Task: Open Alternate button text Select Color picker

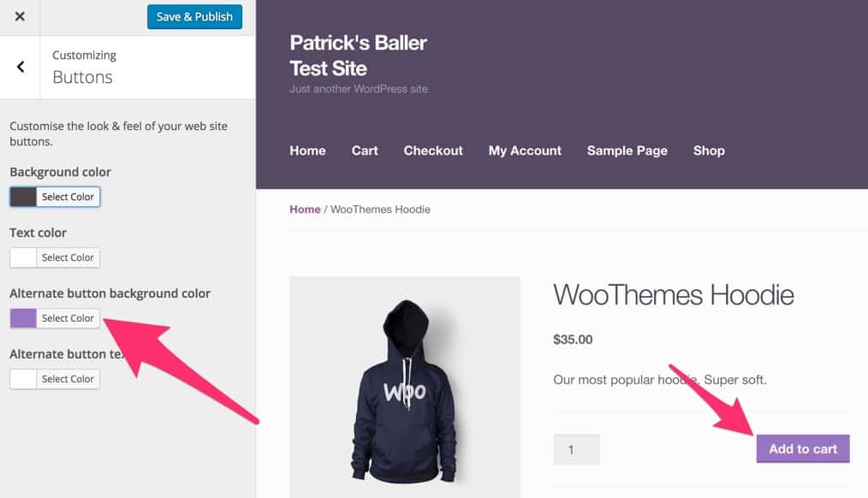Action: point(68,378)
